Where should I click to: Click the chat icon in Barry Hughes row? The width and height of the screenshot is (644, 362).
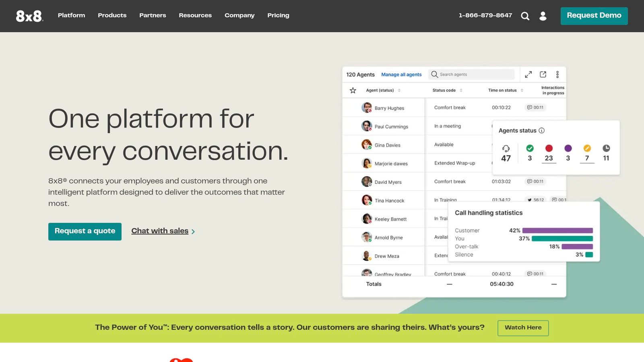[x=530, y=107]
